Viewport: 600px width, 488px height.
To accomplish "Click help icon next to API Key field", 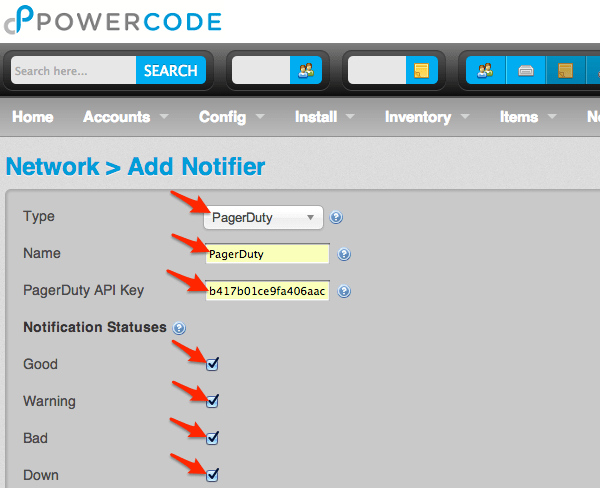I will click(344, 291).
